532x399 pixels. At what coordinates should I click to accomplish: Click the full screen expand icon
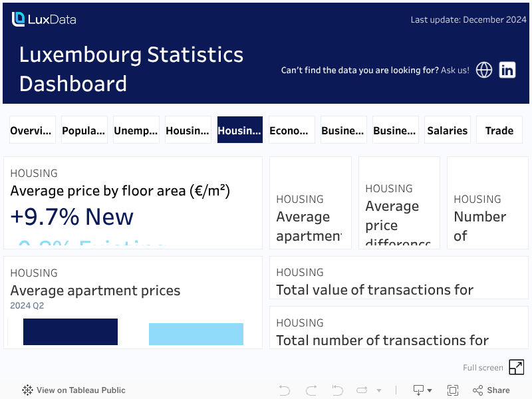(x=516, y=367)
